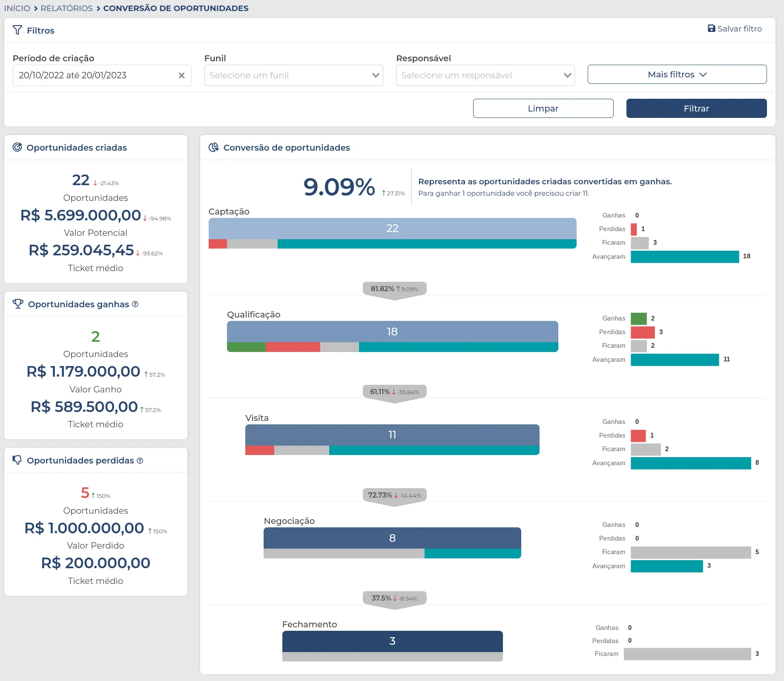Click the Salvar filtro link
The height and width of the screenshot is (681, 784).
[x=735, y=29]
